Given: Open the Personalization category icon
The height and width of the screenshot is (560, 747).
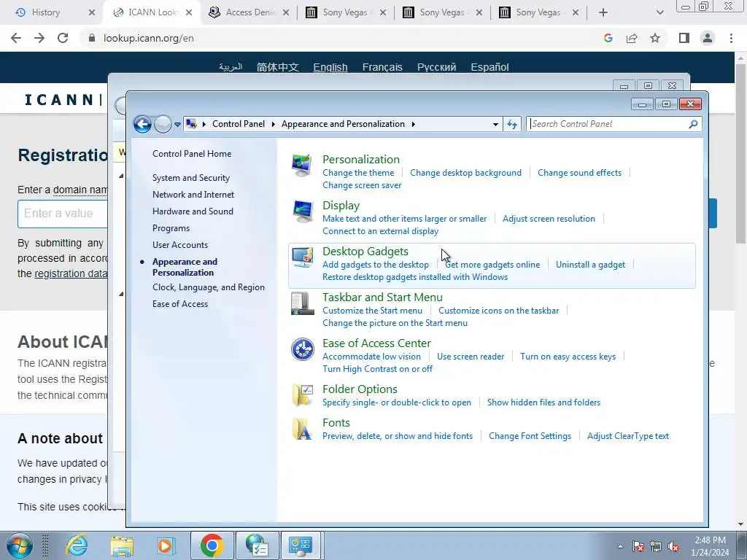Looking at the screenshot, I should pyautogui.click(x=302, y=166).
